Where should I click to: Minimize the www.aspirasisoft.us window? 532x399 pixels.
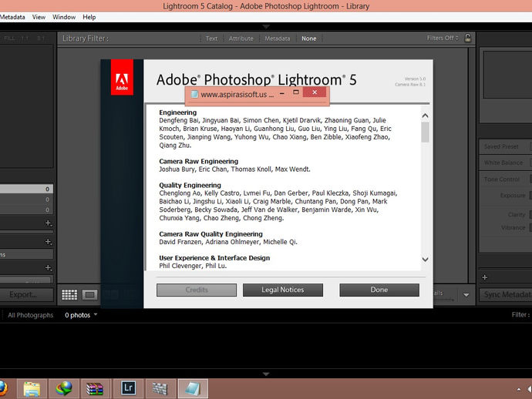point(282,93)
